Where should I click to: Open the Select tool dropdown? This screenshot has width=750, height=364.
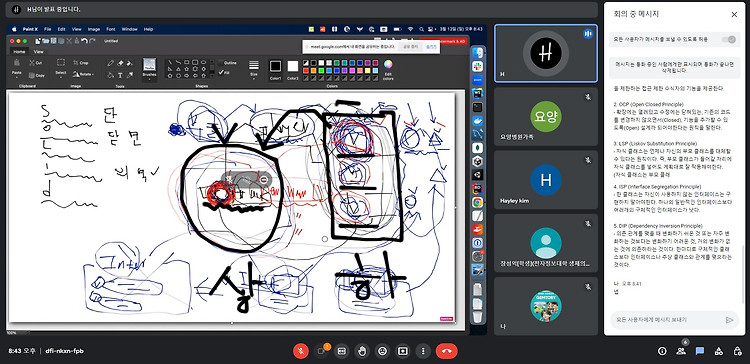tap(61, 68)
